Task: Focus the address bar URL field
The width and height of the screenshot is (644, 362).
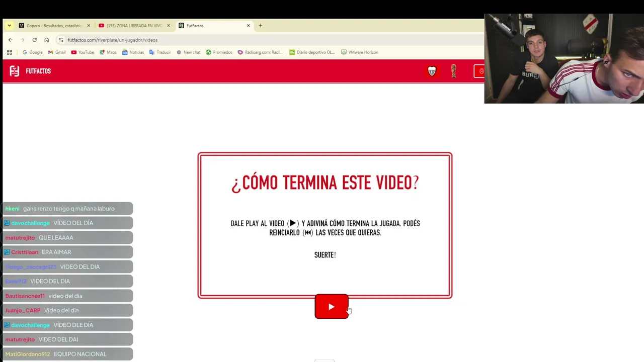Action: [272, 40]
